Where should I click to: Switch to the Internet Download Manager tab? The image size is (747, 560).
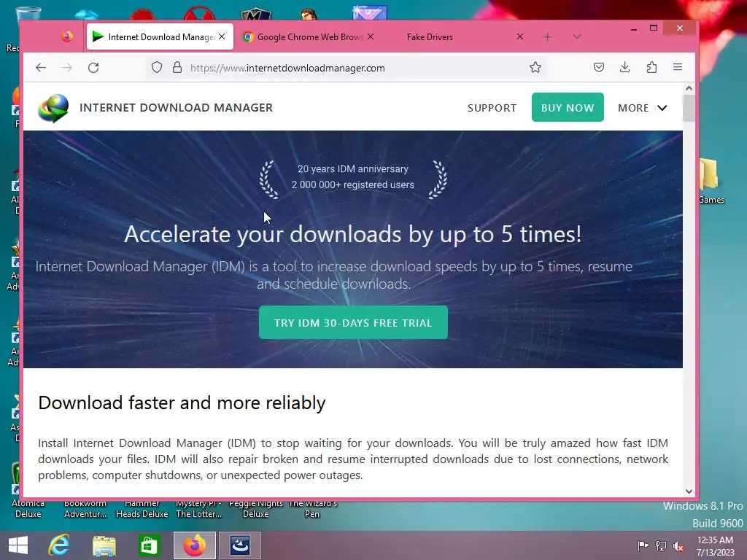pyautogui.click(x=160, y=36)
